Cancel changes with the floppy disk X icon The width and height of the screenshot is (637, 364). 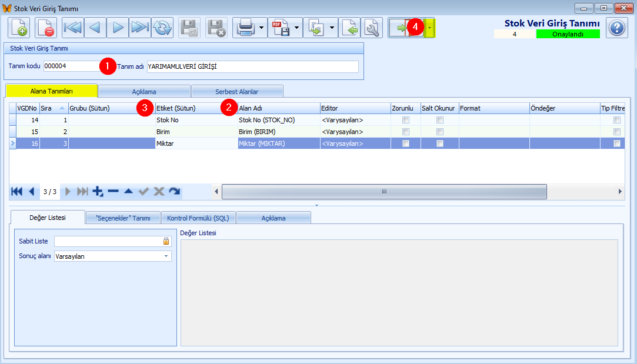216,28
